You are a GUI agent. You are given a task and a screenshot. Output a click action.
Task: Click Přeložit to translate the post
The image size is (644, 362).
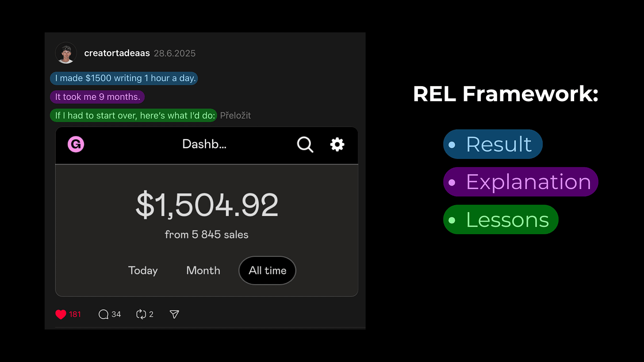tap(235, 115)
